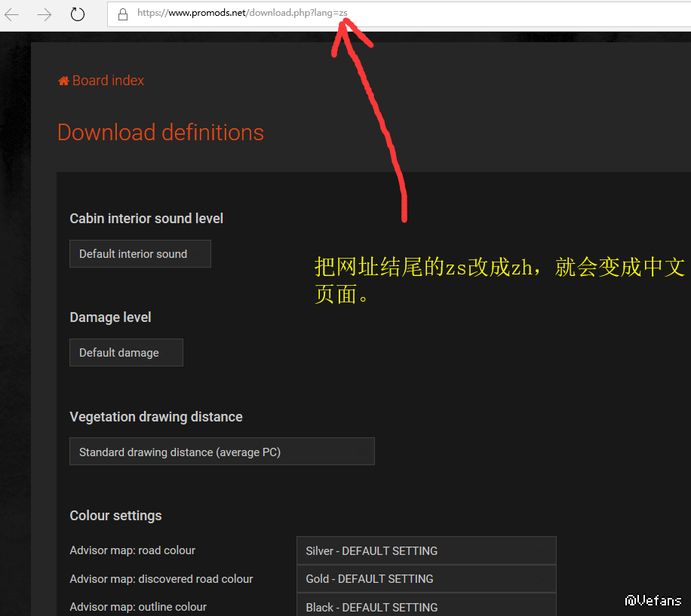
Task: Click the browser forward arrow
Action: (x=45, y=14)
